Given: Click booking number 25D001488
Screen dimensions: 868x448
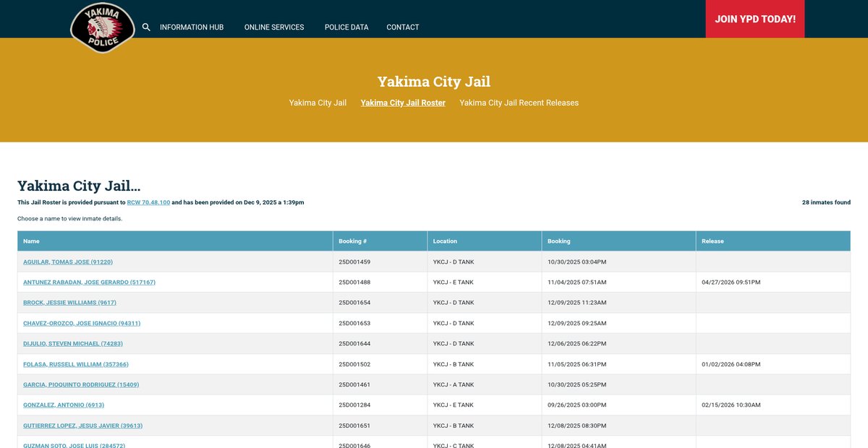Looking at the screenshot, I should (x=354, y=282).
